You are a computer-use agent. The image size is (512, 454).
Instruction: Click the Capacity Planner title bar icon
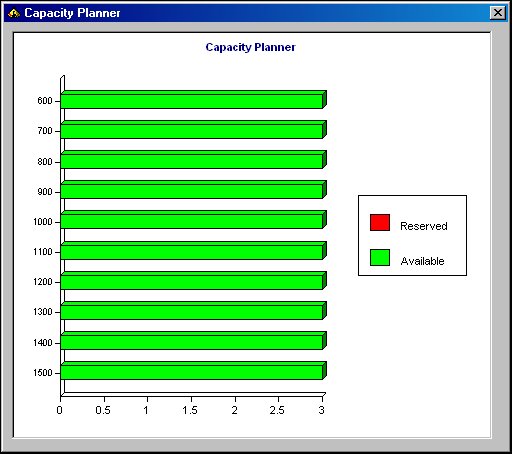[14, 13]
